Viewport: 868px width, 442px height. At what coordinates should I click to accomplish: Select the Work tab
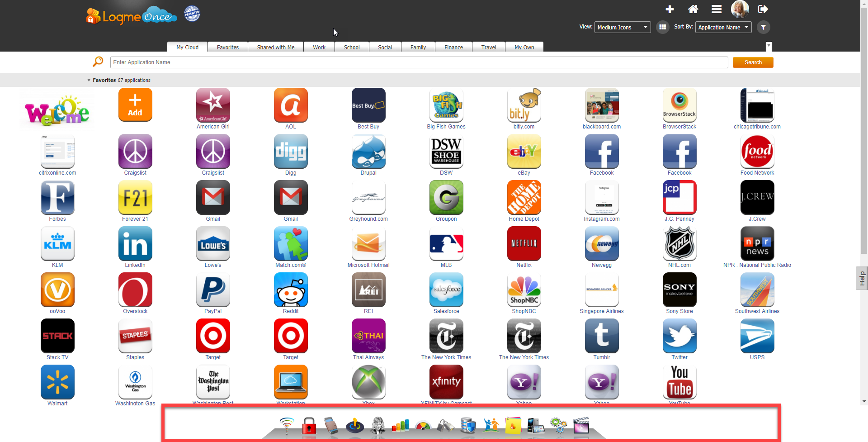click(x=319, y=47)
